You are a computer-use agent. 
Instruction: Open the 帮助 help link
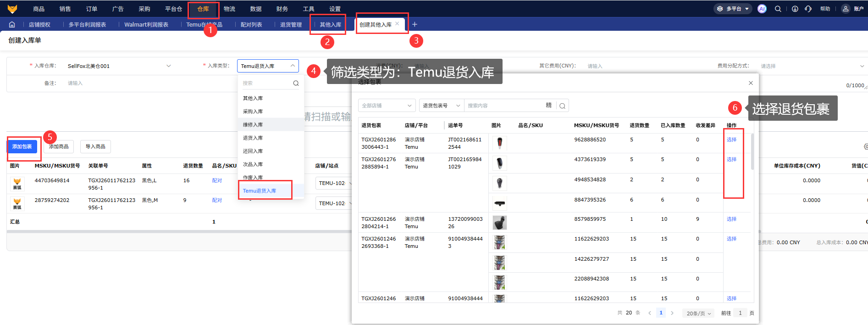825,9
